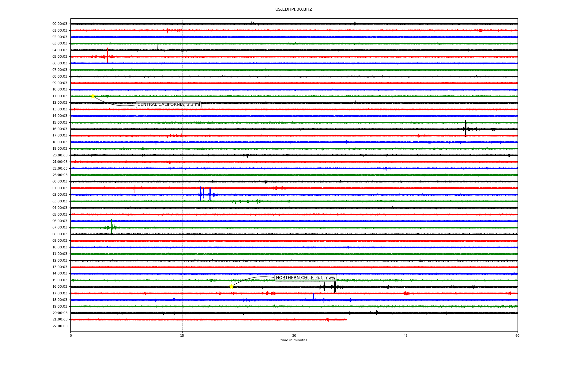Screen dimensions: 588x368
Task: Click the yellow star on Northern Chile event
Action: pos(231,286)
